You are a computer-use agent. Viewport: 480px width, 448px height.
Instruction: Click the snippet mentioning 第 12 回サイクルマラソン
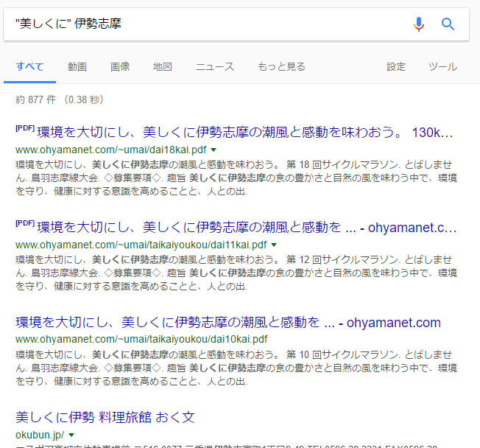click(236, 273)
